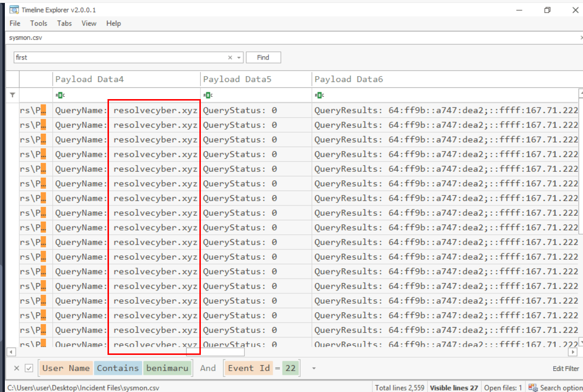
Task: Open the View menu
Action: click(x=89, y=23)
